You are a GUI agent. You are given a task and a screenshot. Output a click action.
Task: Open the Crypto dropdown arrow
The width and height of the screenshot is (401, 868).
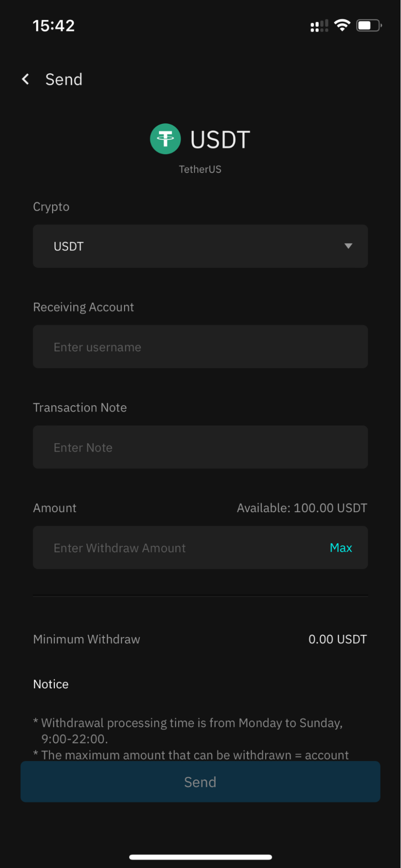[348, 246]
